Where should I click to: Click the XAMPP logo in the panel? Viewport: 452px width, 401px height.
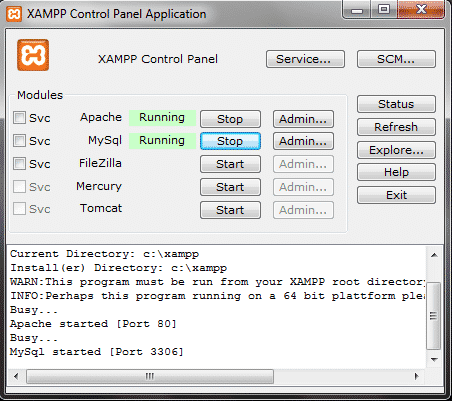click(x=33, y=55)
